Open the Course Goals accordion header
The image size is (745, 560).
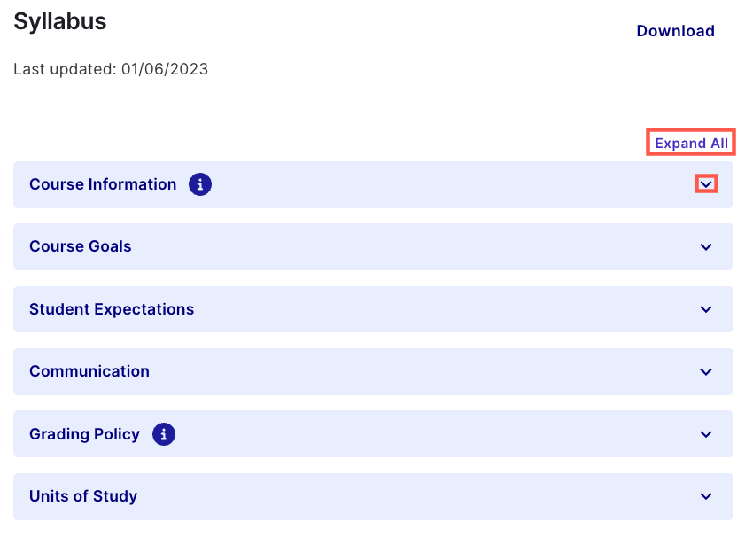(x=372, y=246)
